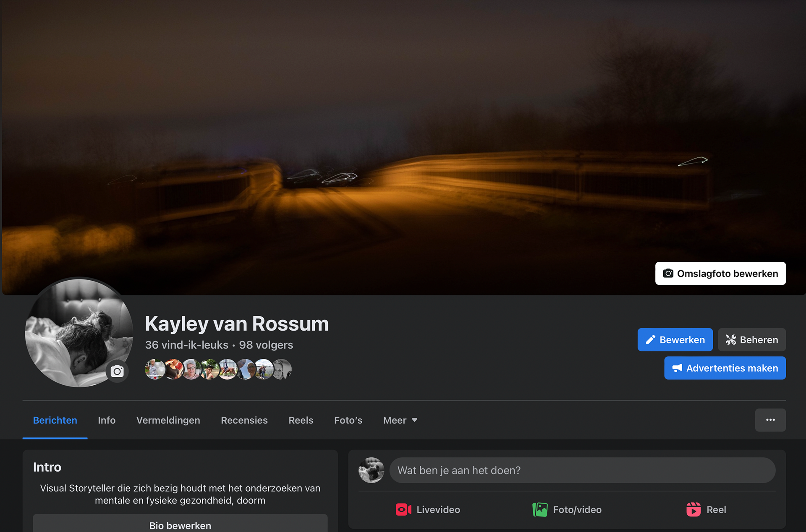Click the 'Wat ben je aan het doen?' field
The image size is (806, 532).
(x=582, y=470)
